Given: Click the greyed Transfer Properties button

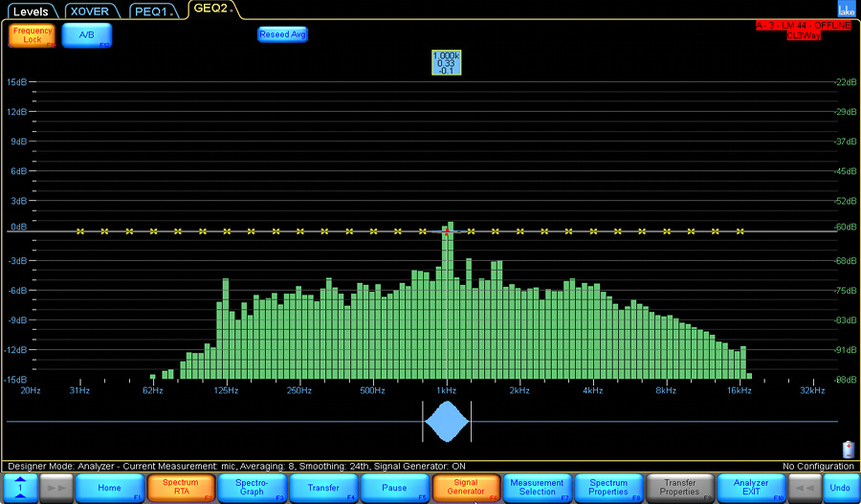Looking at the screenshot, I should [680, 488].
